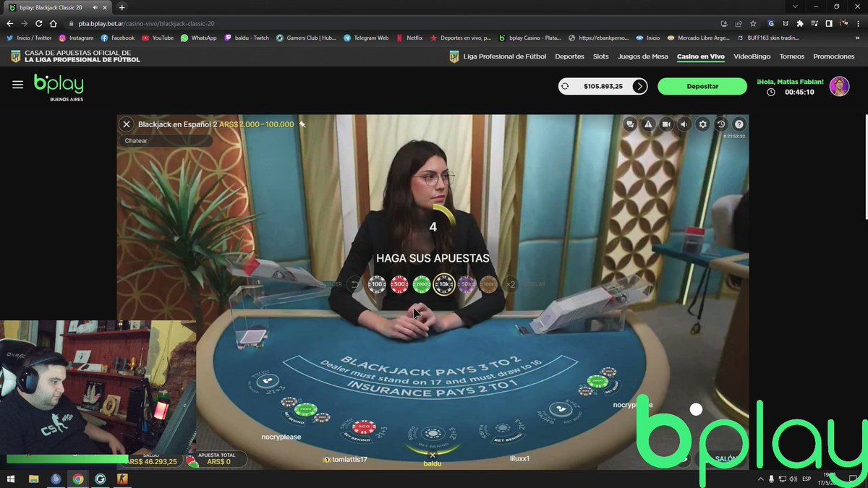Click the Depositar button
This screenshot has height=488, width=868.
(x=702, y=86)
